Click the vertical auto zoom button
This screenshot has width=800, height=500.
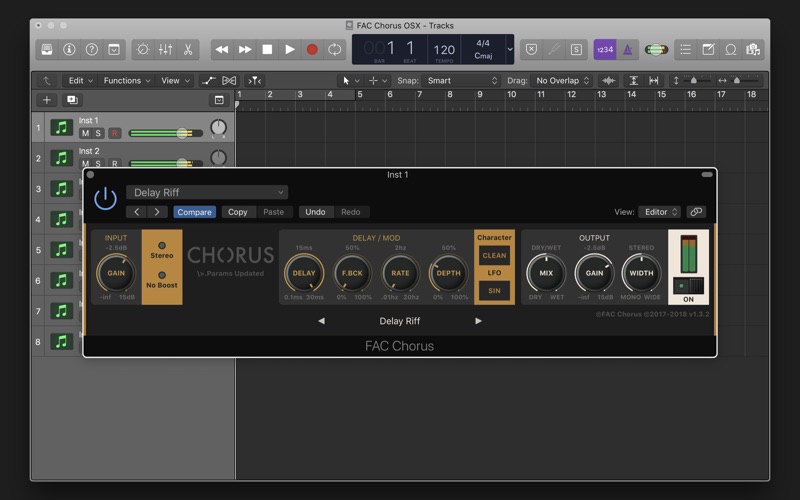[634, 81]
